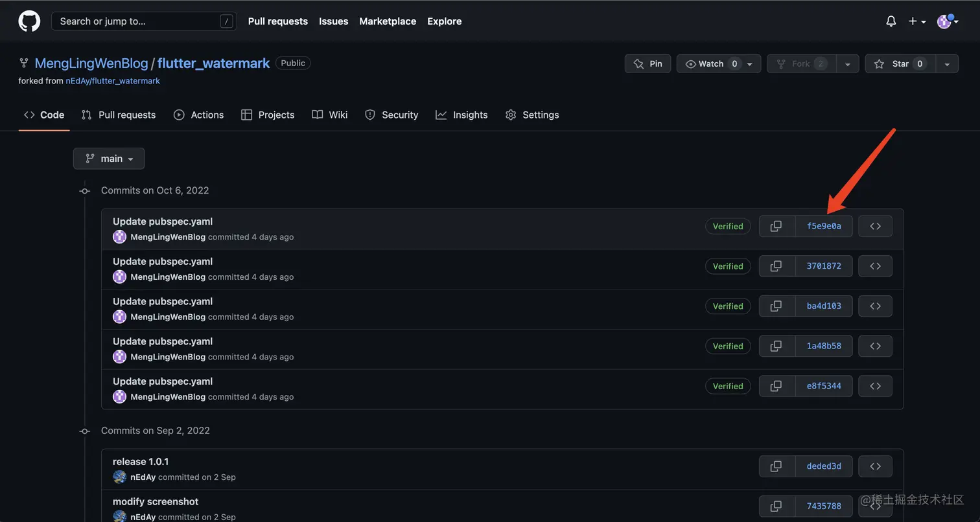980x522 pixels.
Task: Open the Security tab
Action: tap(391, 115)
